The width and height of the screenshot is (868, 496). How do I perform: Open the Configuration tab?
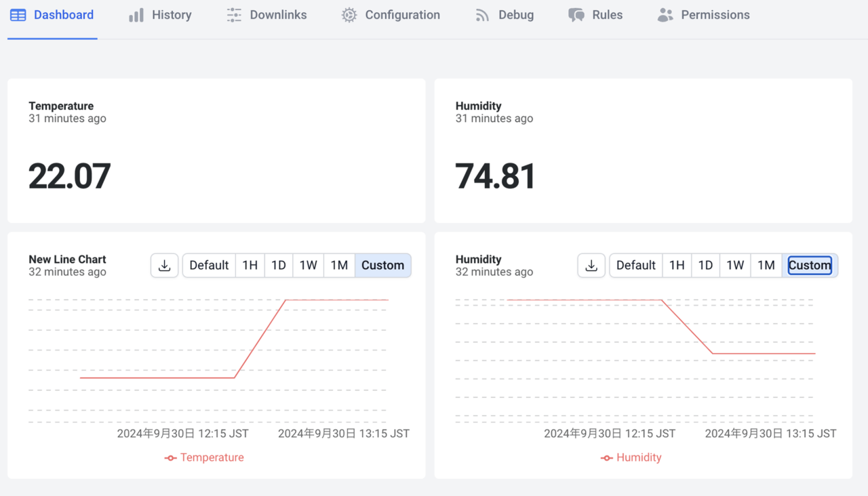coord(402,15)
